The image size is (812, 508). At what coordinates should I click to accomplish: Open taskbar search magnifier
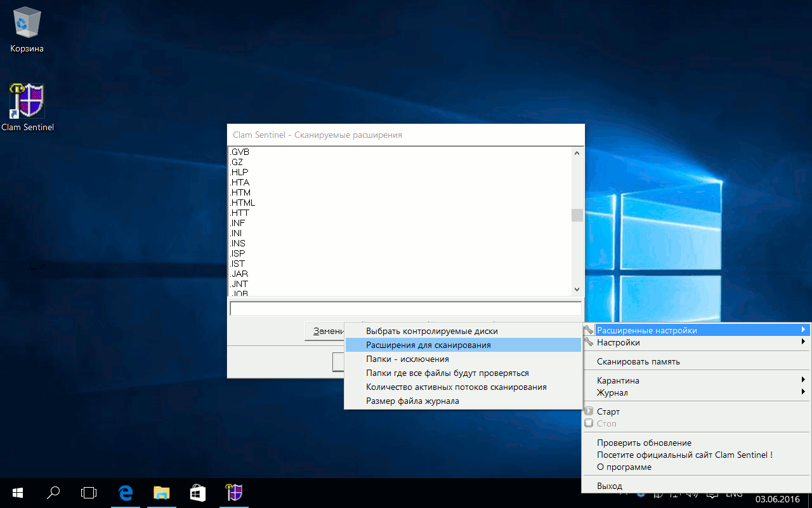click(54, 493)
